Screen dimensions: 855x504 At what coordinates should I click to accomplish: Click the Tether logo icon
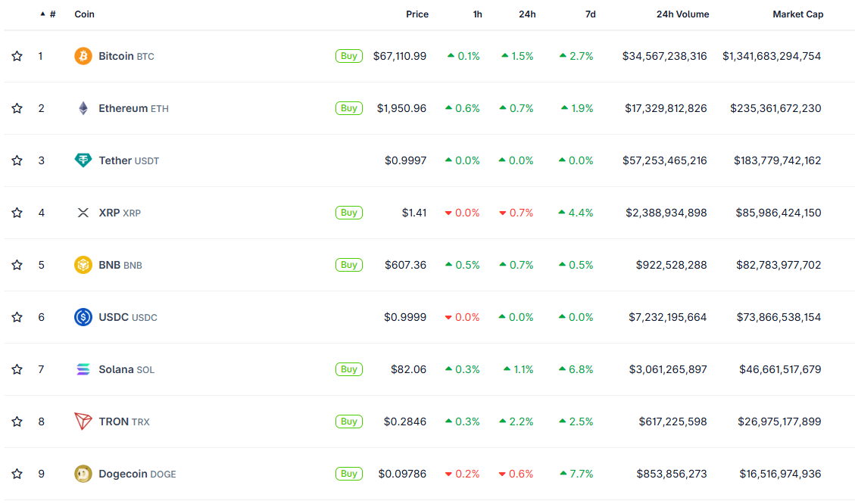point(83,160)
